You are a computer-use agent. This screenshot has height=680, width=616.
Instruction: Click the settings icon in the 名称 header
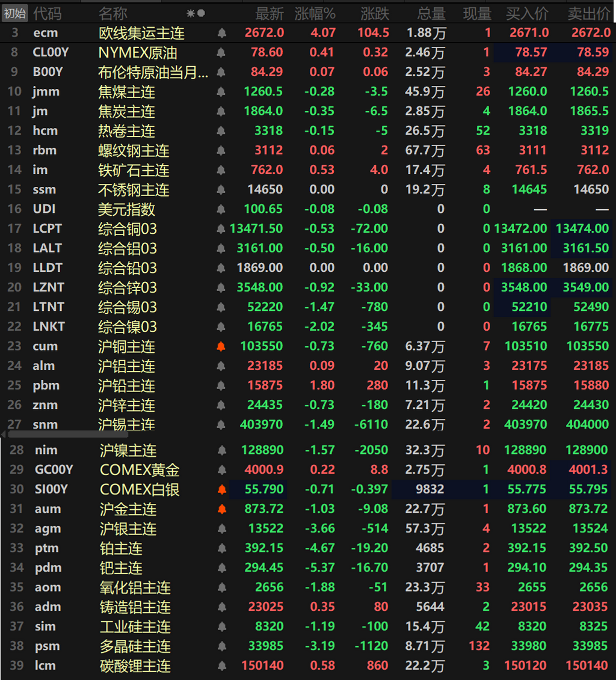191,13
